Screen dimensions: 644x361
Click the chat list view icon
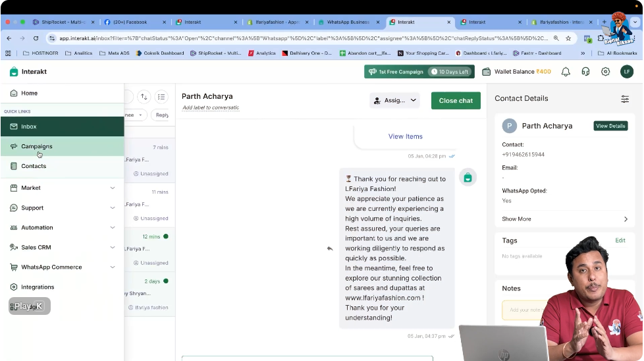click(161, 97)
